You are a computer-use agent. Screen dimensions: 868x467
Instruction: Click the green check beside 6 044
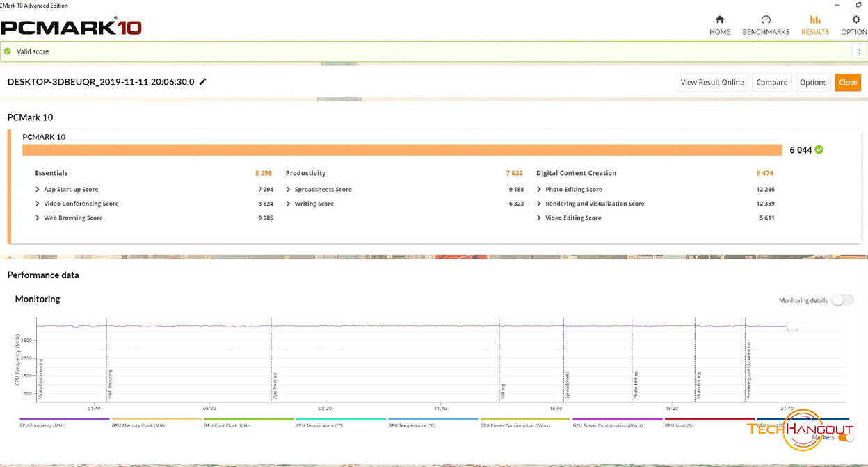tap(819, 149)
